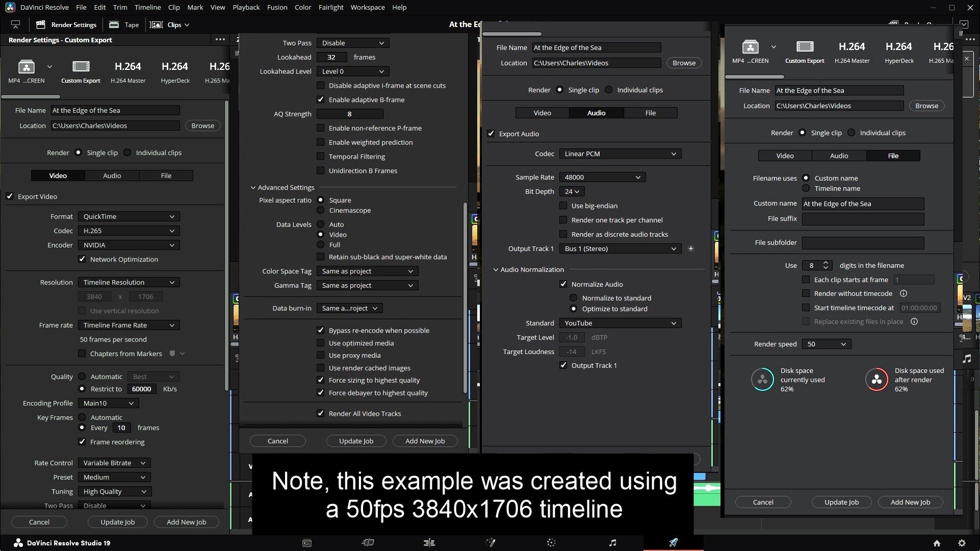The width and height of the screenshot is (980, 551).
Task: Open the Edit page icon in bottom bar
Action: (x=429, y=543)
